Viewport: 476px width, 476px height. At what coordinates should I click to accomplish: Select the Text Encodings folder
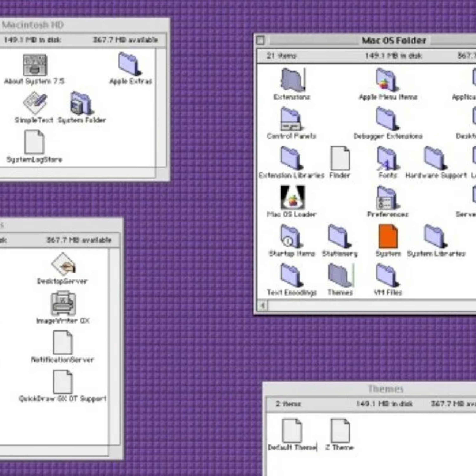(292, 275)
